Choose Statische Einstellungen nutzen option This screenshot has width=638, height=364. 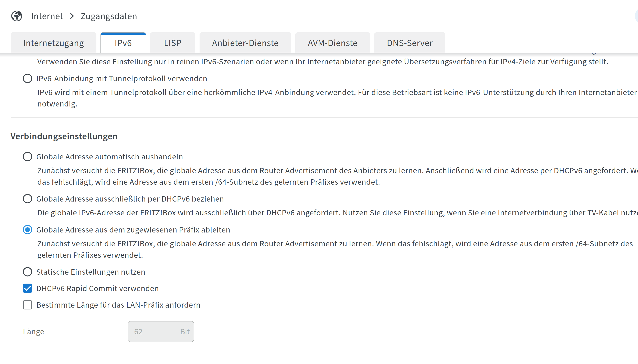27,272
